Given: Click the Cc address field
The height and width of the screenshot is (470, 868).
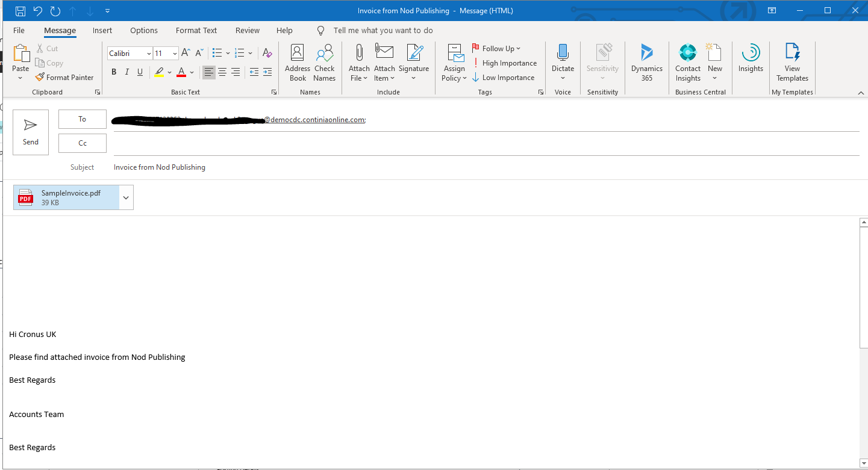Looking at the screenshot, I should [486, 143].
